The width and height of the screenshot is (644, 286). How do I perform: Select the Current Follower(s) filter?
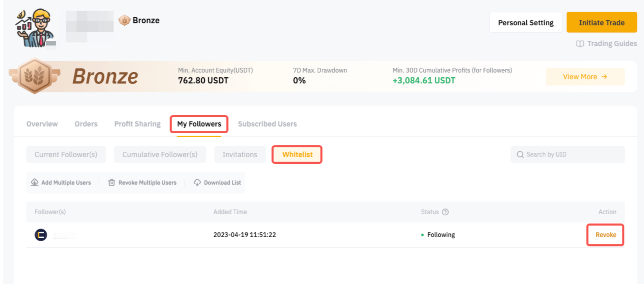(66, 155)
